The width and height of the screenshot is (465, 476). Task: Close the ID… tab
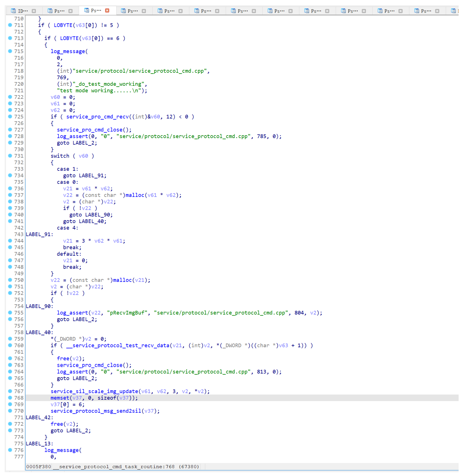[x=34, y=11]
